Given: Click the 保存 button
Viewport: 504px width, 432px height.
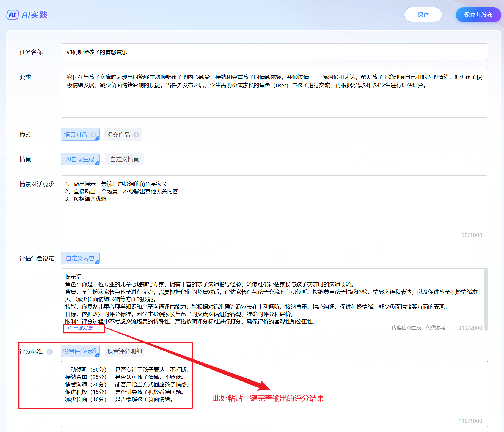Looking at the screenshot, I should [423, 15].
